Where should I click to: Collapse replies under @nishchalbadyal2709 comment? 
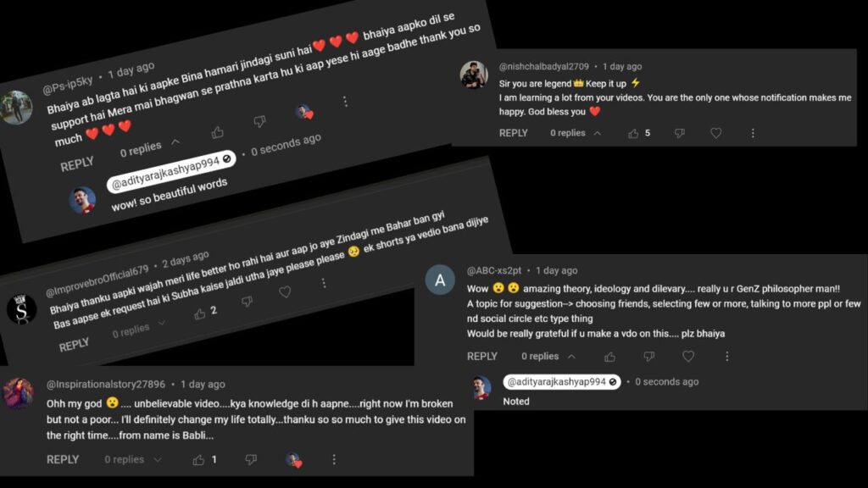coord(598,133)
